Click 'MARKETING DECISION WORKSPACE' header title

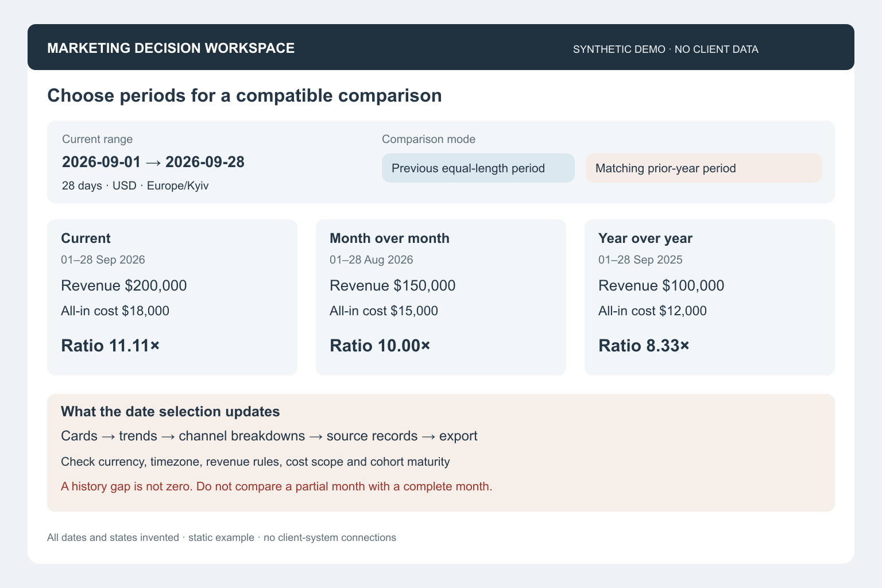tap(171, 48)
